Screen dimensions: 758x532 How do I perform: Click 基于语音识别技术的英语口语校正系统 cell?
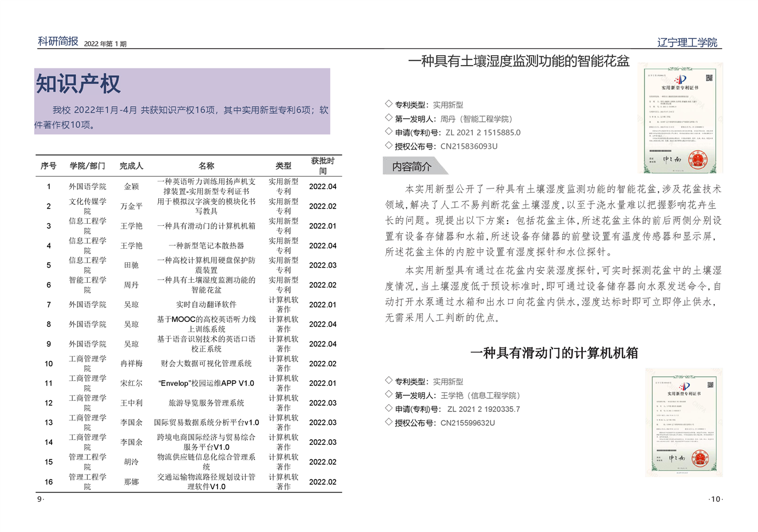pyautogui.click(x=206, y=344)
